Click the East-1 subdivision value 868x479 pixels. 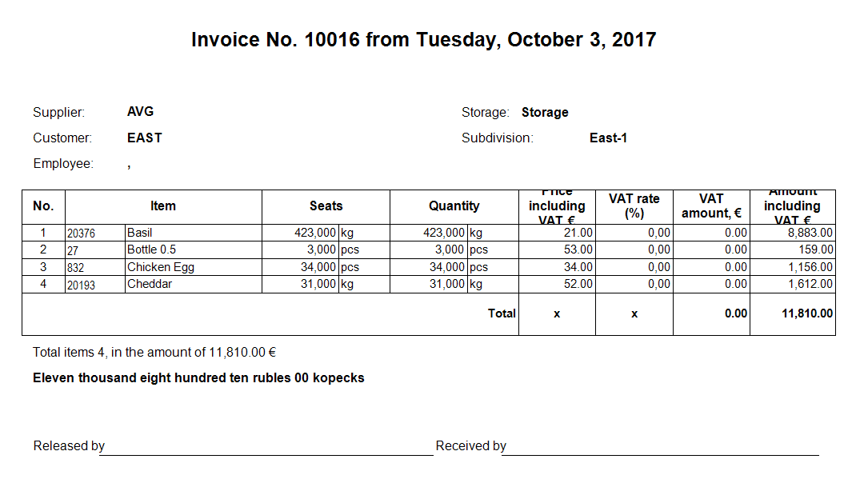click(x=608, y=138)
